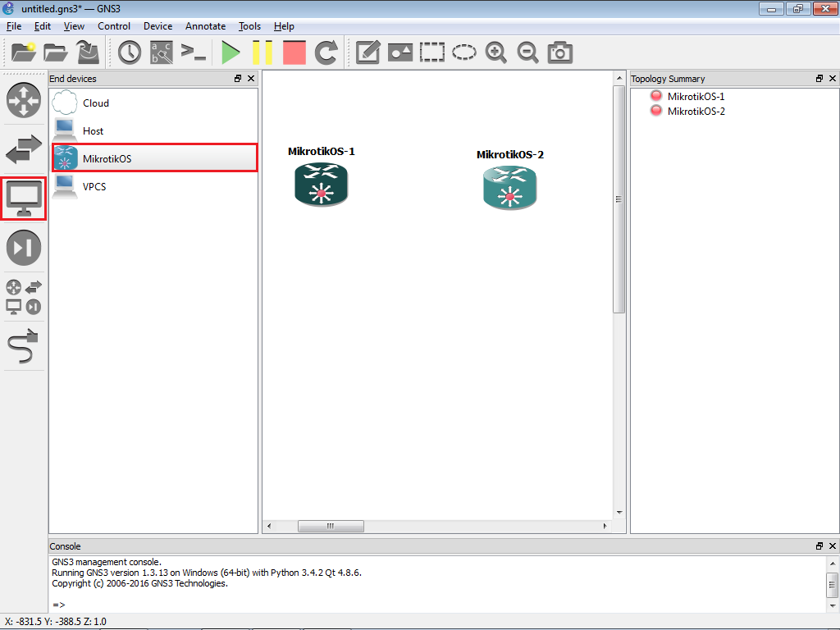Close the Console panel

[832, 546]
